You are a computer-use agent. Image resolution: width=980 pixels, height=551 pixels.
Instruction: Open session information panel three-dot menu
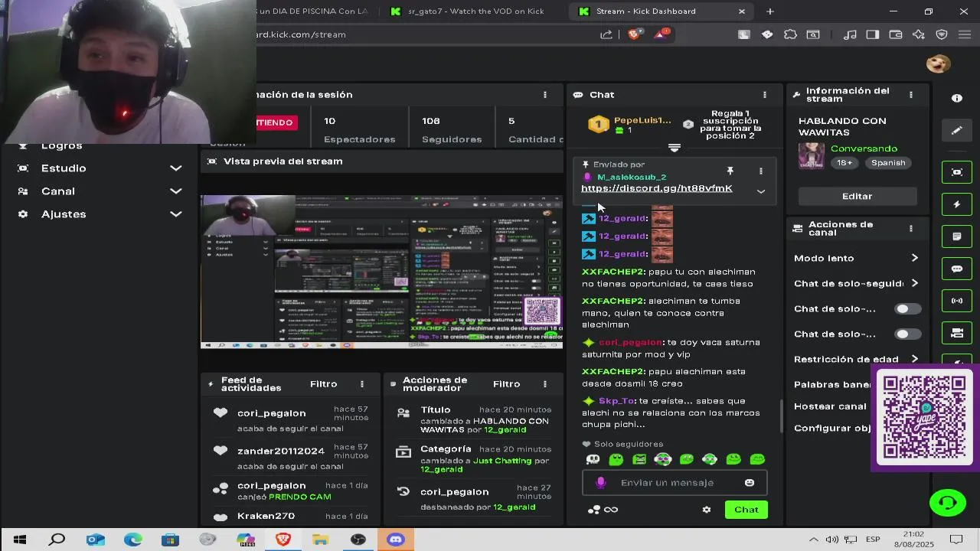[x=545, y=95]
